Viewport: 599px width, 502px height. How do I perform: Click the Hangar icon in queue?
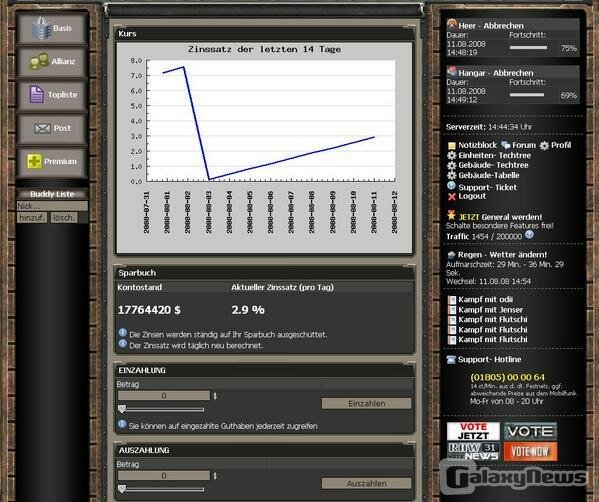[x=452, y=71]
